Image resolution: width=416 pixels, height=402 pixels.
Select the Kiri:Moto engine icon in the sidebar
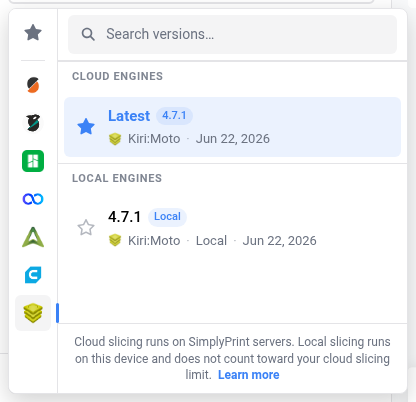(33, 313)
